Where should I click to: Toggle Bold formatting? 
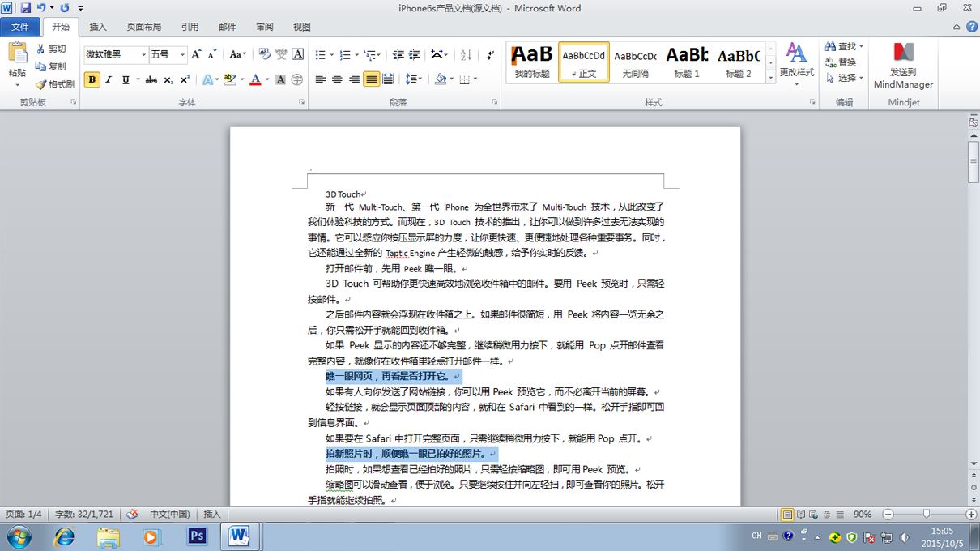pyautogui.click(x=92, y=79)
